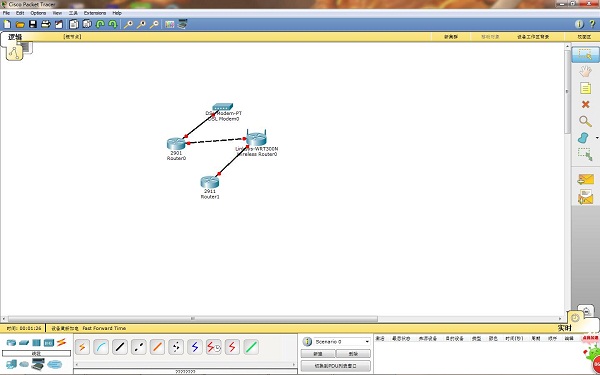Image resolution: width=600 pixels, height=375 pixels.
Task: Select the Inspect magnifier tool in sidebar
Action: coord(585,121)
